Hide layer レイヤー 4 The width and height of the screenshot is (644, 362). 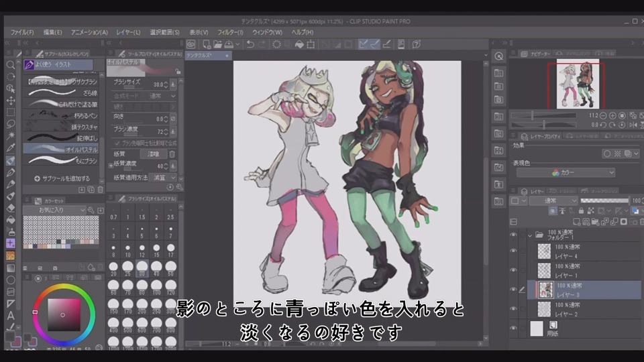[x=513, y=251]
